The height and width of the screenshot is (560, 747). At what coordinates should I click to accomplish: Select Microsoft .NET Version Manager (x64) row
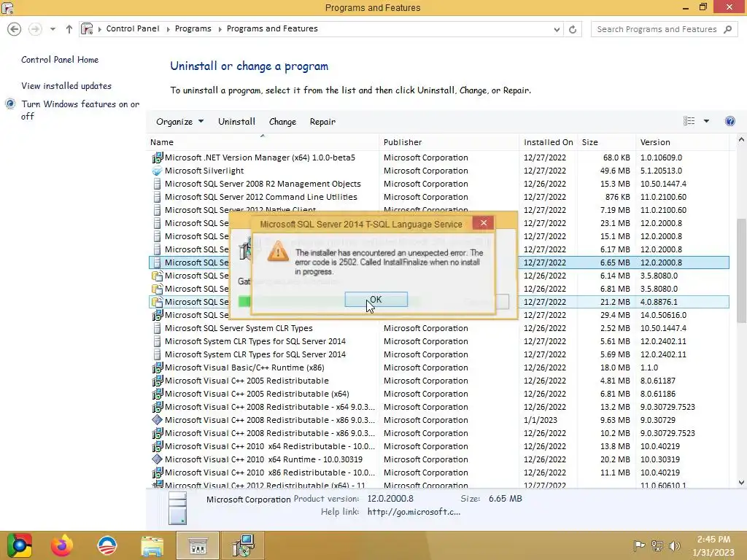(438, 157)
